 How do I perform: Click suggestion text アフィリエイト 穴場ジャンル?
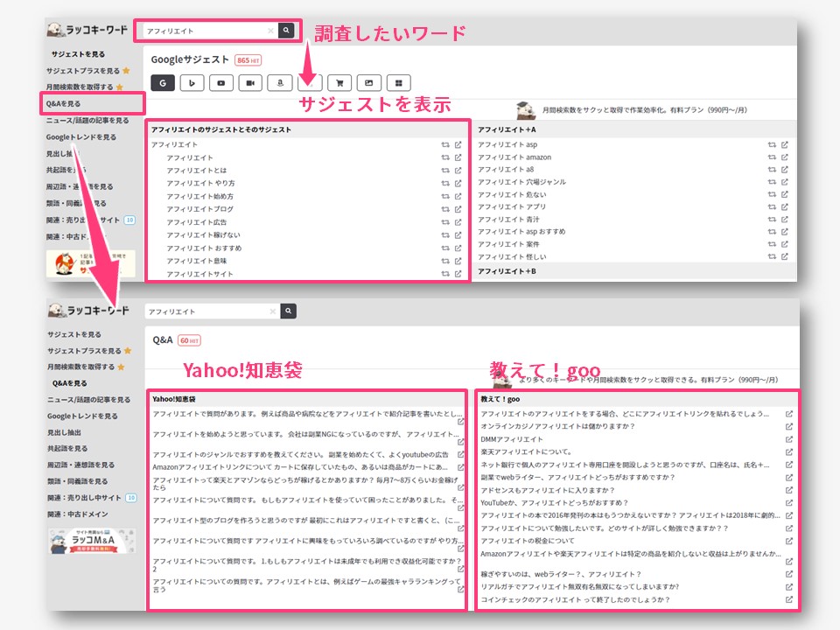coord(521,182)
